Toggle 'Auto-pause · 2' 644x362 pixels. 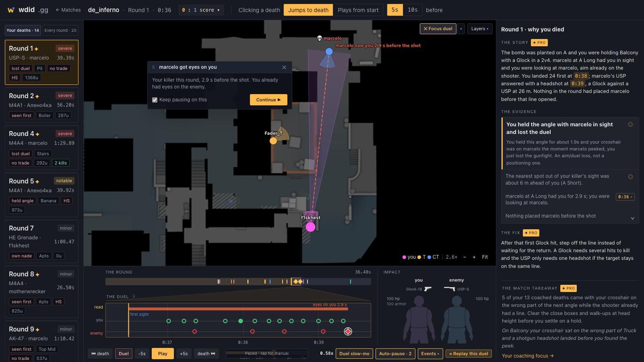point(395,354)
